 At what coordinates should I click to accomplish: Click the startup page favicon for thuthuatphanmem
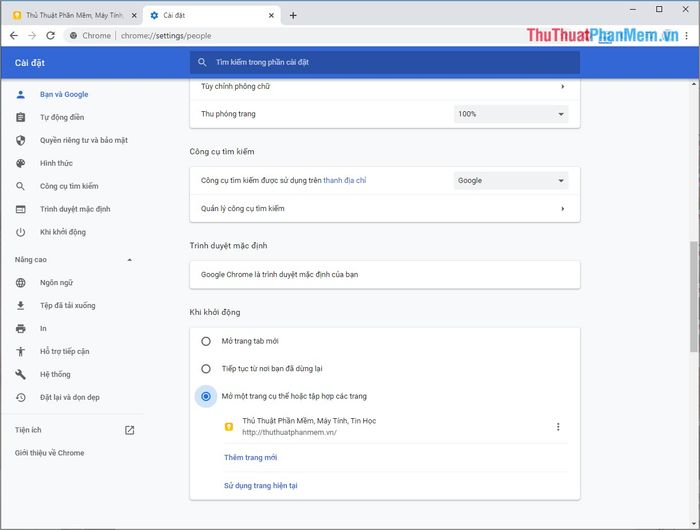(x=229, y=427)
